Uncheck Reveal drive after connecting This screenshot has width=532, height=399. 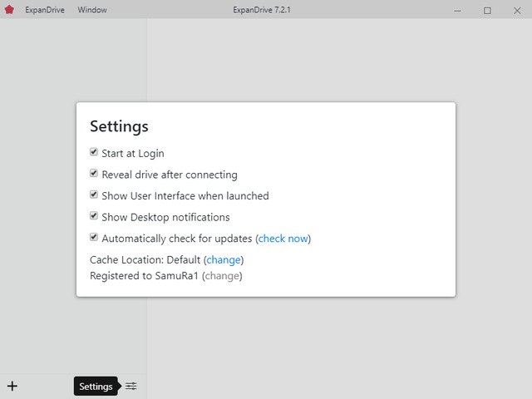coord(94,175)
